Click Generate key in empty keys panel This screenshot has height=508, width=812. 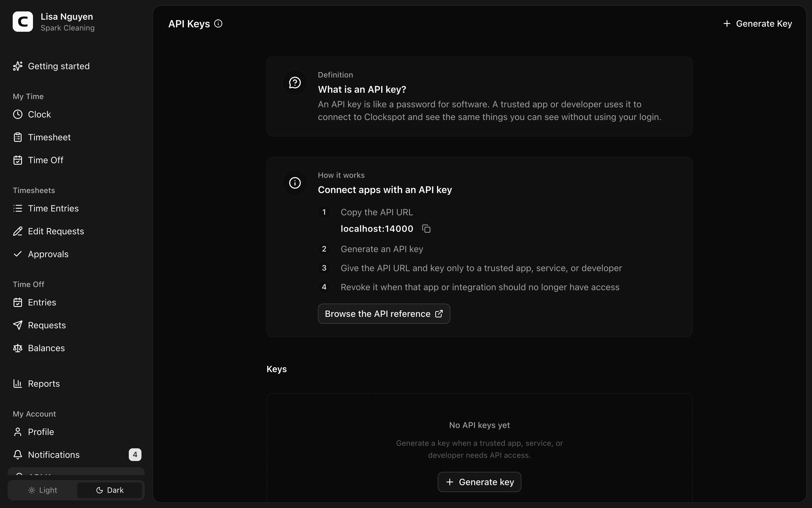click(x=479, y=482)
